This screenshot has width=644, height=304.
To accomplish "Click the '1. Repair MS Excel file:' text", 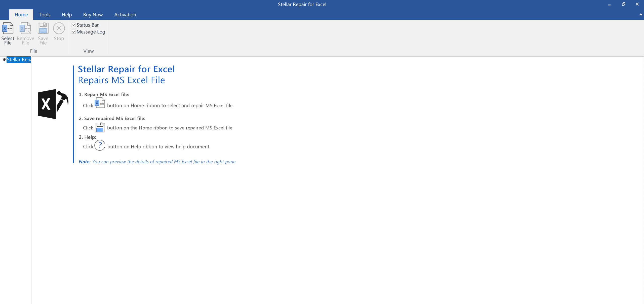I will [x=104, y=94].
